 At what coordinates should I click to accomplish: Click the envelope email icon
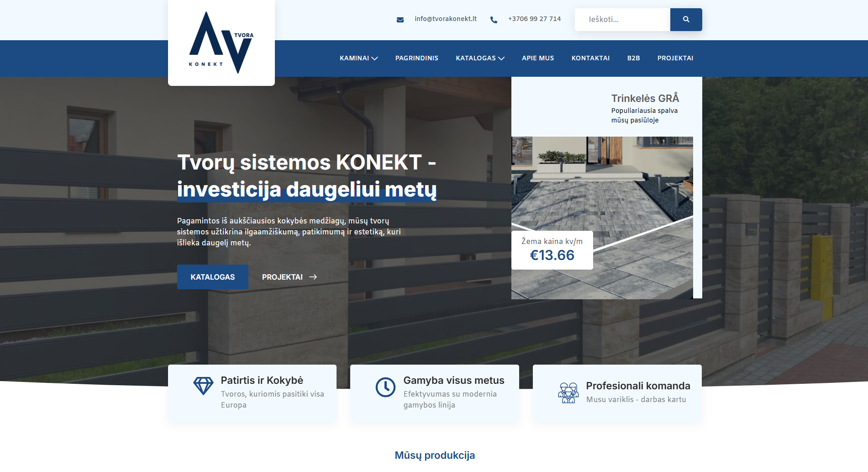point(400,20)
